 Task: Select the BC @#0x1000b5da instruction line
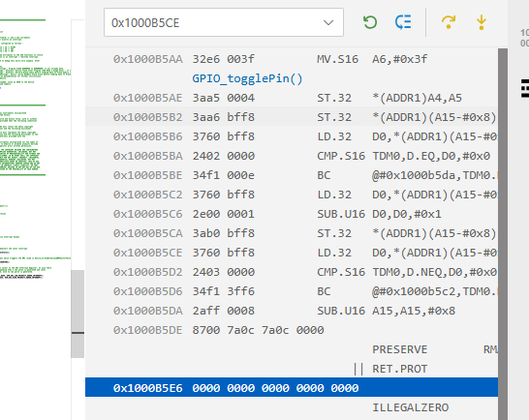[x=292, y=175]
